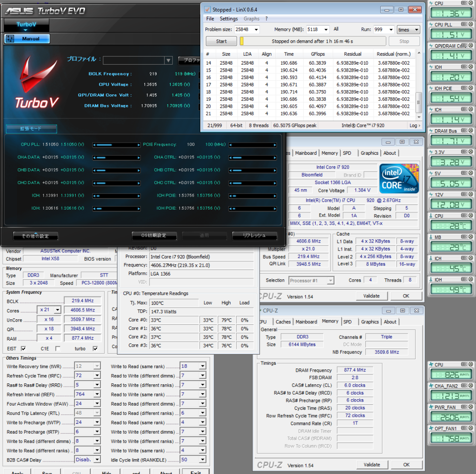Open the Refresh Cycle Time (tRFC) dropdown
The width and height of the screenshot is (476, 474).
click(97, 375)
